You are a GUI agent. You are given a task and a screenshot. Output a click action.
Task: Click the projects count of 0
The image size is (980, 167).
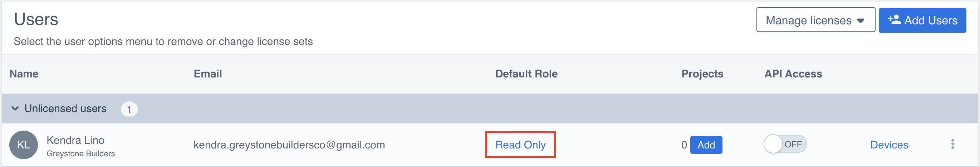(684, 145)
